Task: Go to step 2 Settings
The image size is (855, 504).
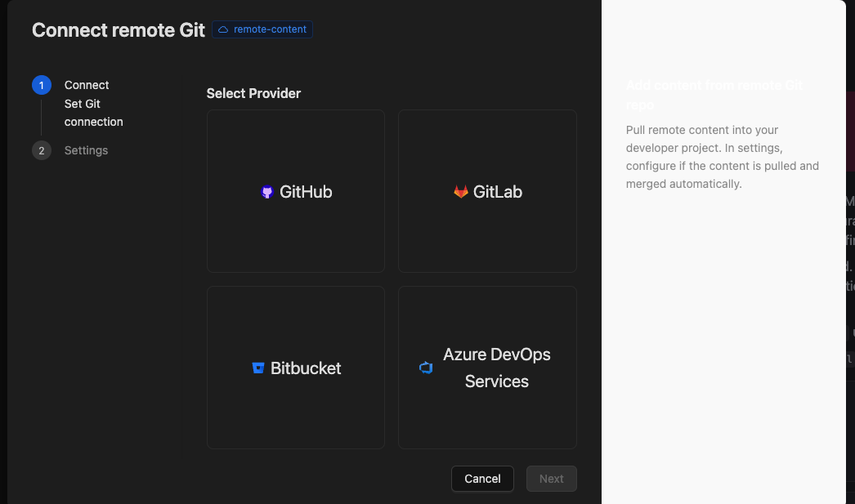Action: [x=86, y=150]
